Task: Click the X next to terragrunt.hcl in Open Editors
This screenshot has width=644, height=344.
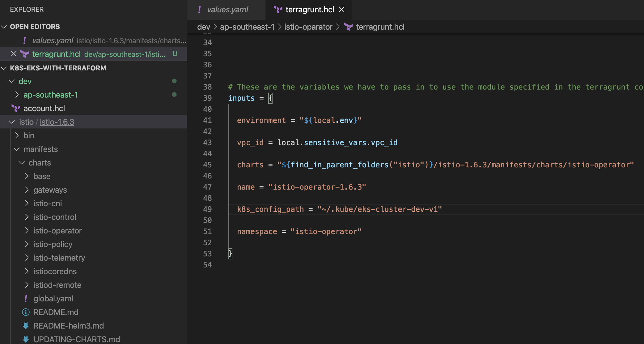Action: click(14, 54)
